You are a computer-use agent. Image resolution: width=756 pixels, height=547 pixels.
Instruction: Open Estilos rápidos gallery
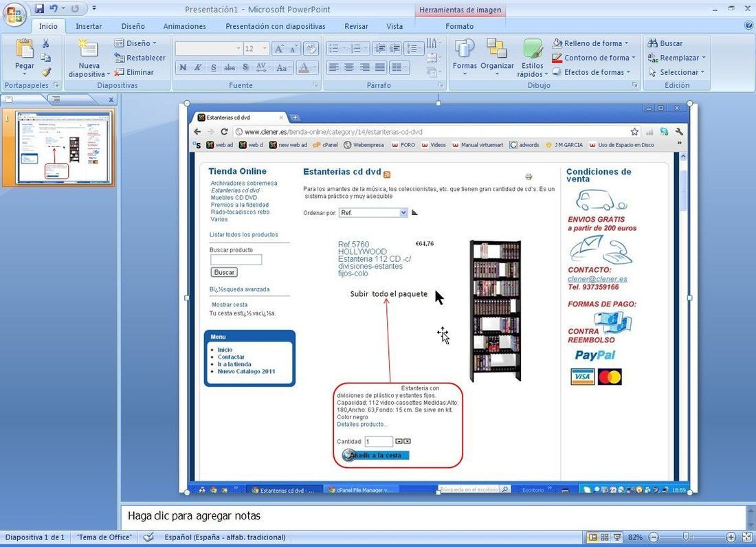pyautogui.click(x=532, y=57)
